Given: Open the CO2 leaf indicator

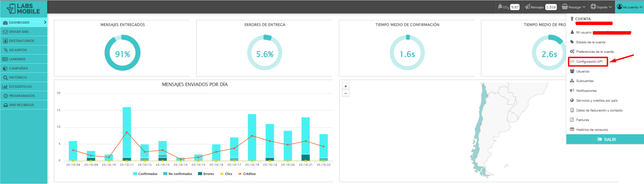Looking at the screenshot, I should [500, 6].
